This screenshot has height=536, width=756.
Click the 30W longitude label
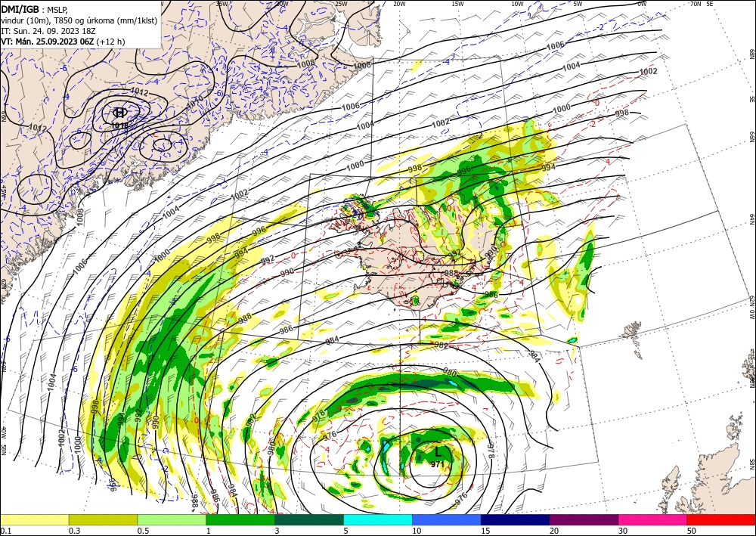pos(282,4)
